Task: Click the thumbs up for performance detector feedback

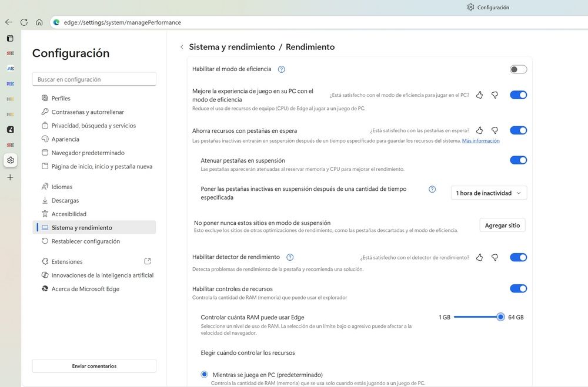Action: coord(479,257)
